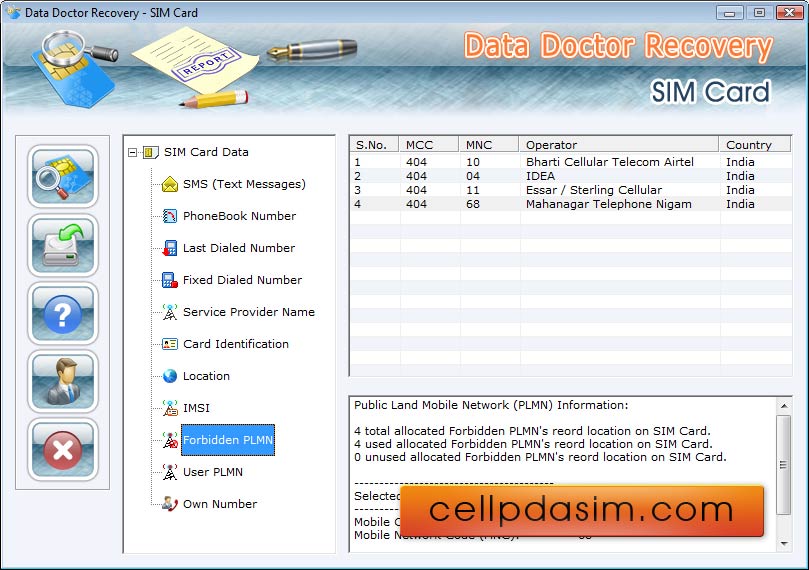The height and width of the screenshot is (570, 809).
Task: Select IMSI tree item
Action: (x=196, y=408)
